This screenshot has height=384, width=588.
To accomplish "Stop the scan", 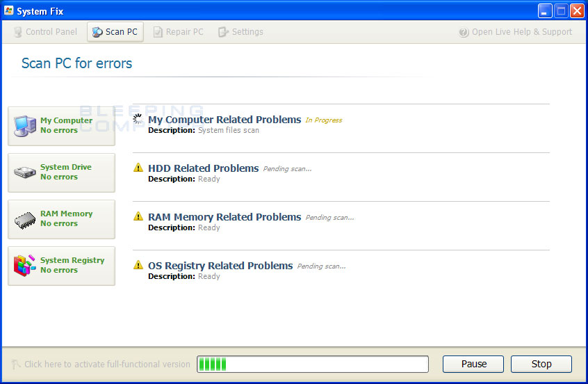I will (x=541, y=364).
